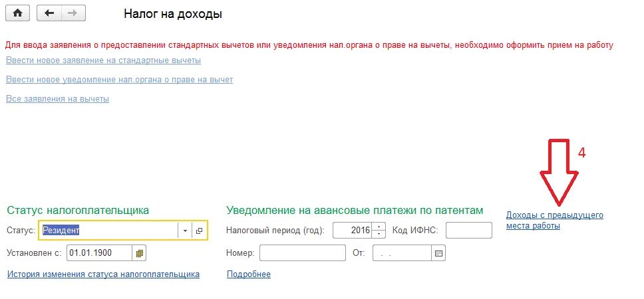Select the Уведомление на авансовые платежи heading
Image resolution: width=644 pixels, height=299 pixels.
(355, 211)
